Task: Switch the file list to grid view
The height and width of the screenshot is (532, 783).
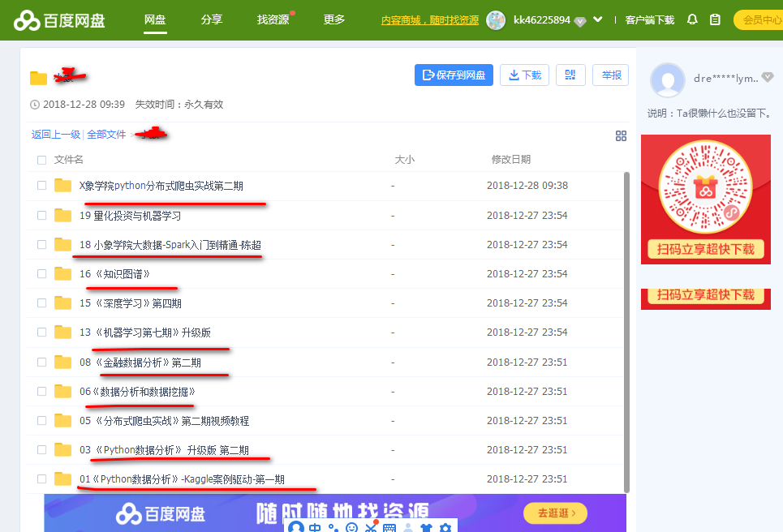Action: 621,135
